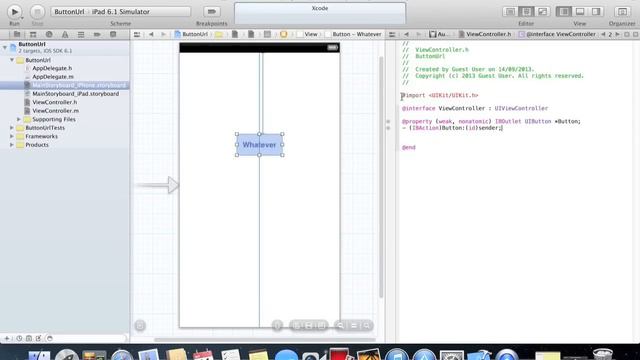This screenshot has height=360, width=640.
Task: Click the Add button below navigator
Action: (7, 338)
